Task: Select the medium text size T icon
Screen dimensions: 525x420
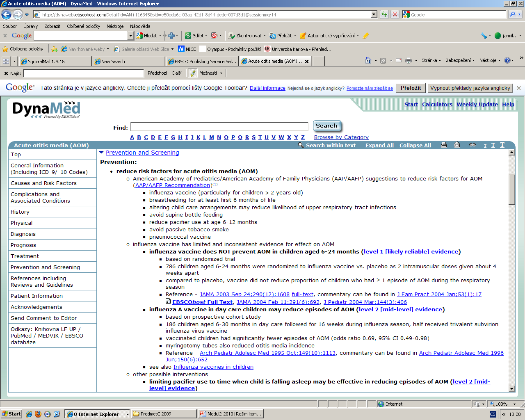Action: [493, 145]
